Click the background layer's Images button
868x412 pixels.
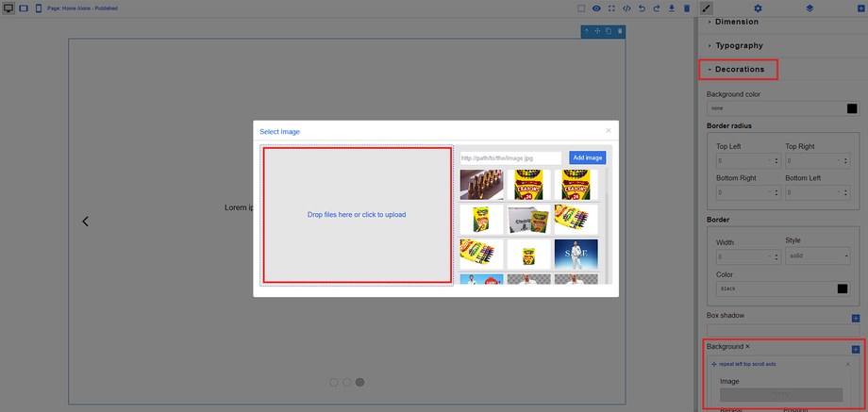click(781, 394)
